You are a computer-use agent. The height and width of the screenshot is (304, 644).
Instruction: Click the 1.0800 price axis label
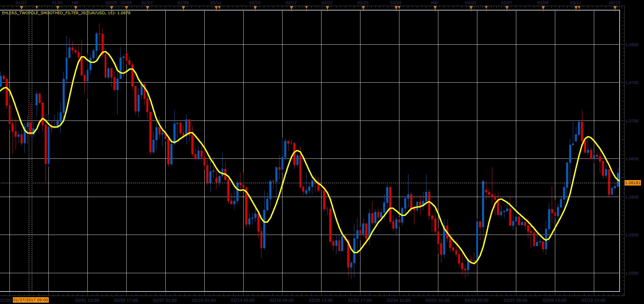[x=632, y=45]
